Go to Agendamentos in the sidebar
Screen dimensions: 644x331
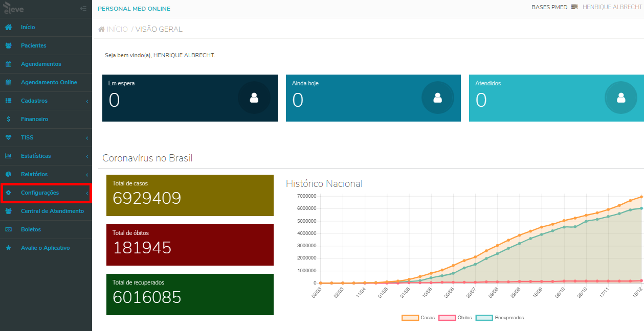46,64
